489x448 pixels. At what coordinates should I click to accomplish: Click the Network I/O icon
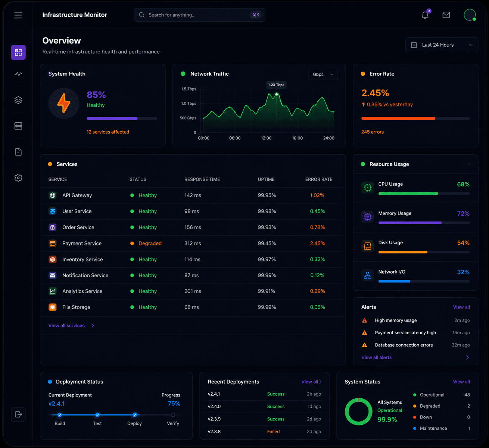[x=368, y=275]
